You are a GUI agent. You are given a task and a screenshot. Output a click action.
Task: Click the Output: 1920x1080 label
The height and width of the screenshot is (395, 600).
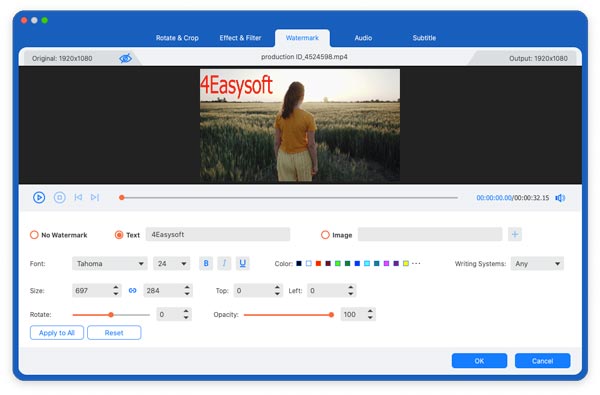point(538,59)
